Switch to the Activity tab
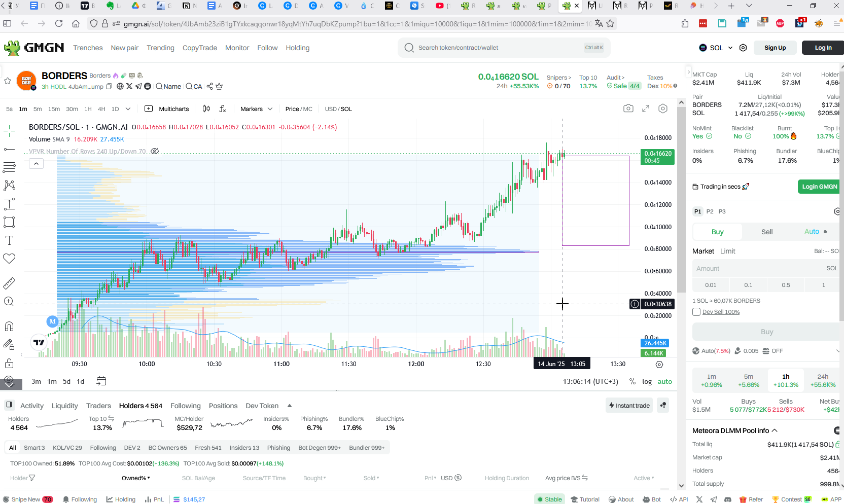 point(32,406)
